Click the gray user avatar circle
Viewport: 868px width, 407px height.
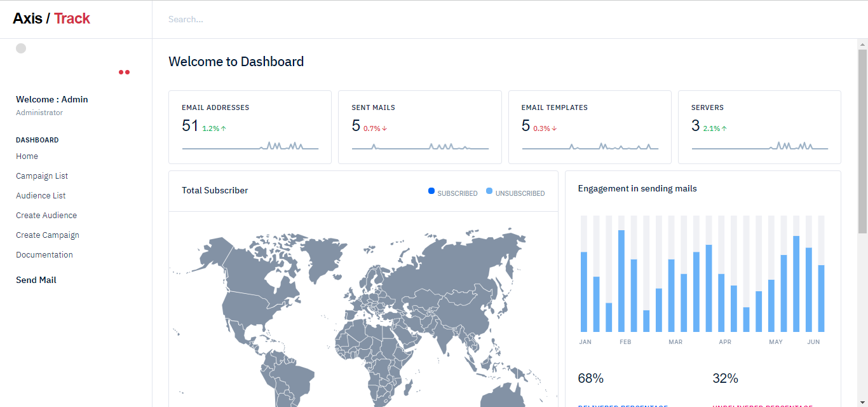click(x=21, y=48)
